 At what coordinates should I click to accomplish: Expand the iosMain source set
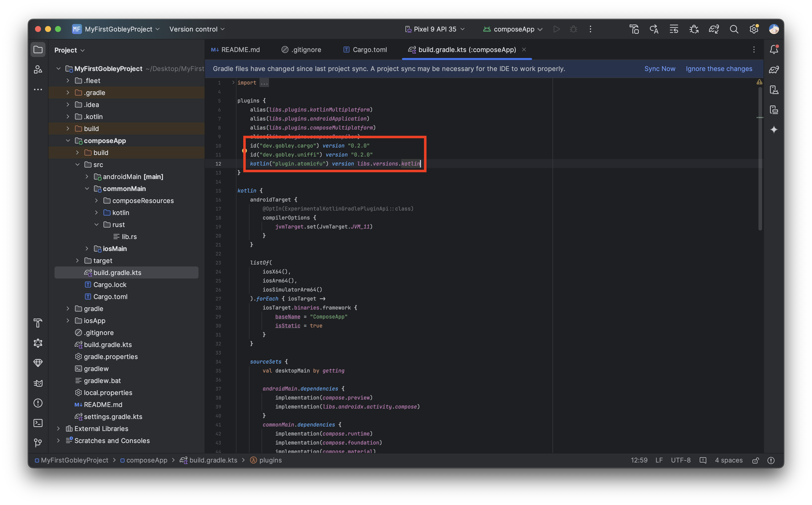(87, 248)
